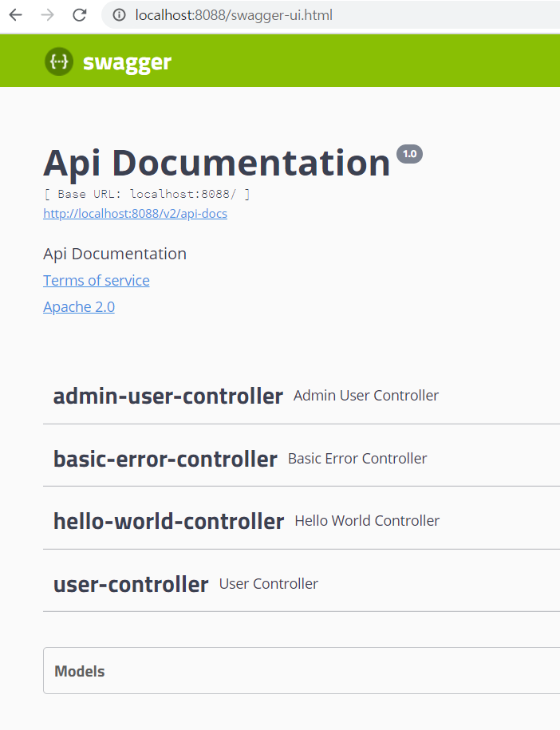Viewport: 560px width, 730px height.
Task: Click the 1.0 version badge
Action: pyautogui.click(x=409, y=154)
